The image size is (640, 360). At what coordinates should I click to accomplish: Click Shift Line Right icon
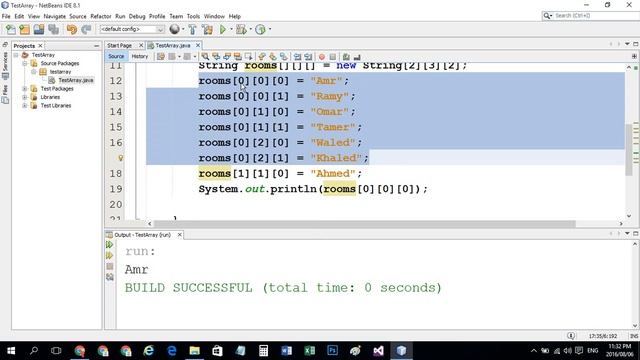click(x=308, y=57)
